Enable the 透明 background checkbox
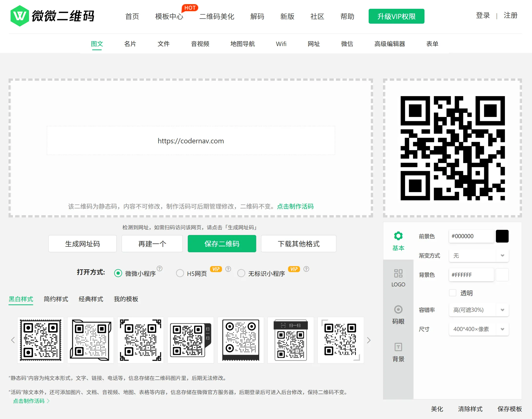532x419 pixels. [x=453, y=293]
